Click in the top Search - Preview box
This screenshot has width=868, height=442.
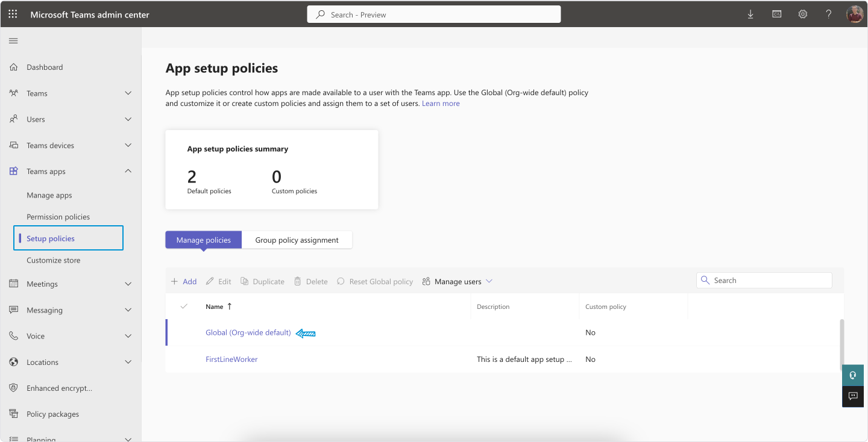[434, 14]
